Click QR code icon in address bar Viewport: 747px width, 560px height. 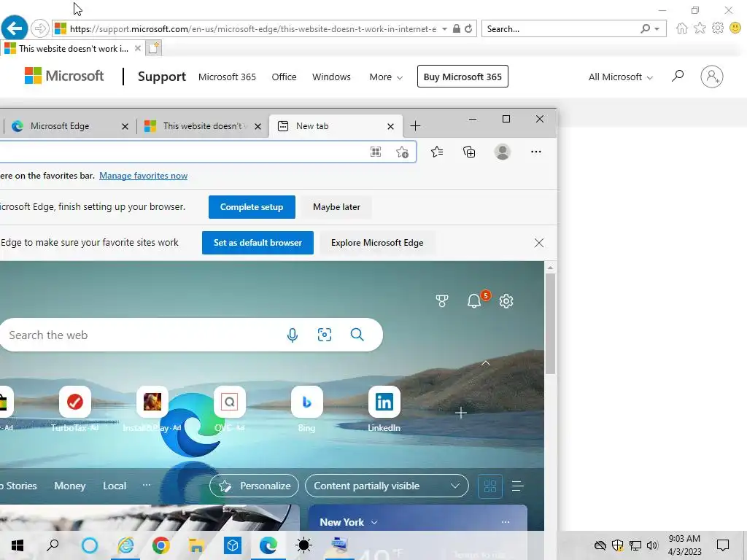pyautogui.click(x=376, y=152)
